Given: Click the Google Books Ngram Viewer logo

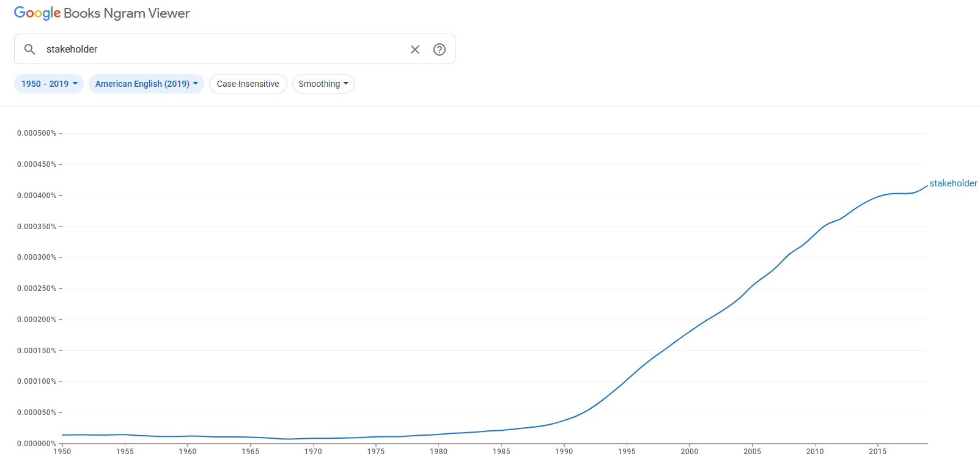Looking at the screenshot, I should [x=102, y=13].
